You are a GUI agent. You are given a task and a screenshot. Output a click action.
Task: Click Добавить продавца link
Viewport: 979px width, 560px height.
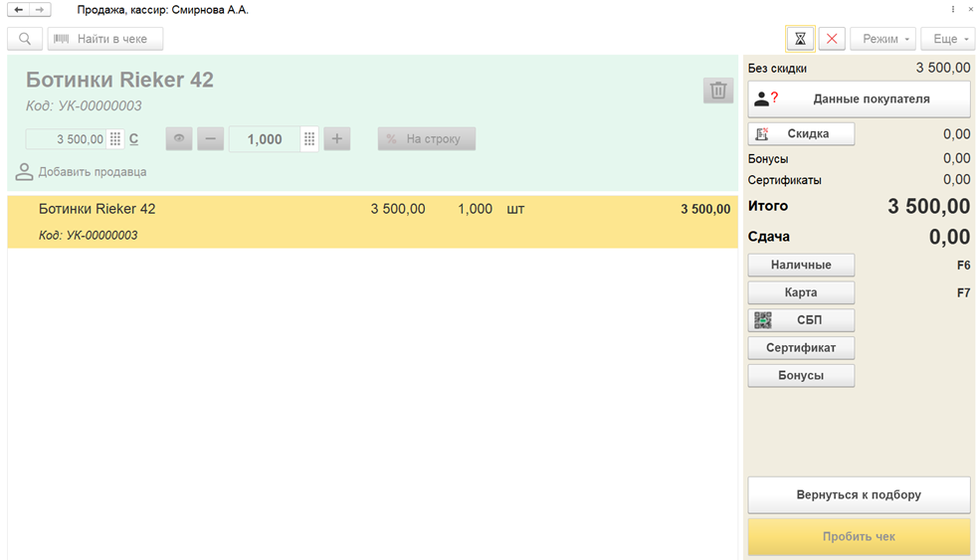[x=92, y=172]
